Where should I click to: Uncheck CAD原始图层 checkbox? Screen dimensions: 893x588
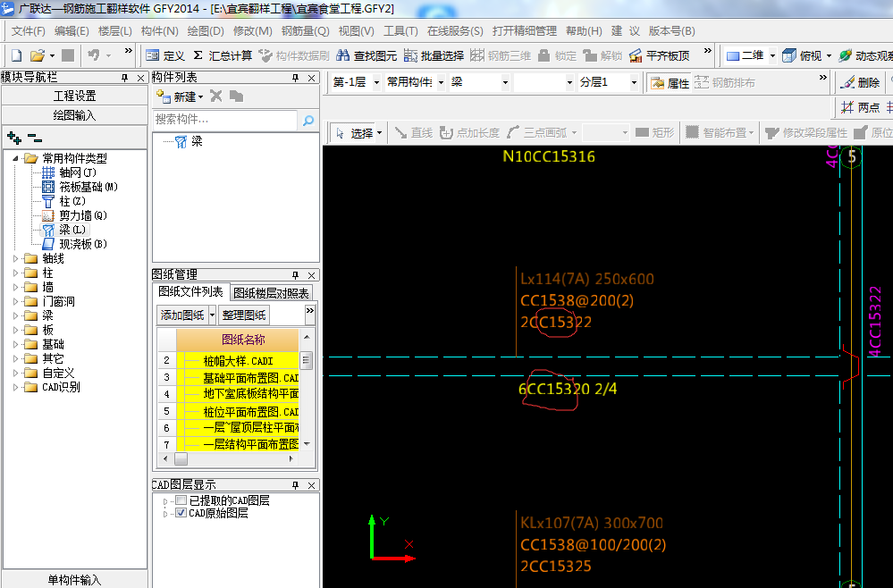tap(181, 513)
